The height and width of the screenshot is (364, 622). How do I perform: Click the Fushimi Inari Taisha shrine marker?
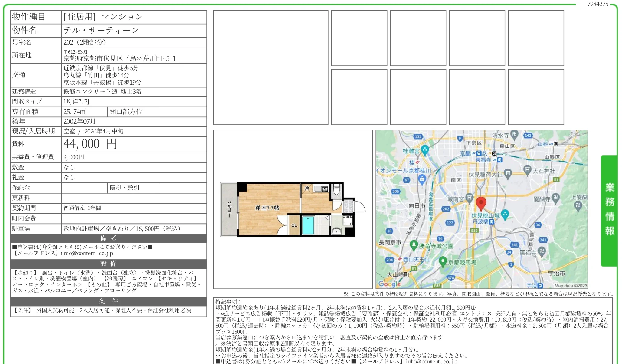[x=508, y=173]
